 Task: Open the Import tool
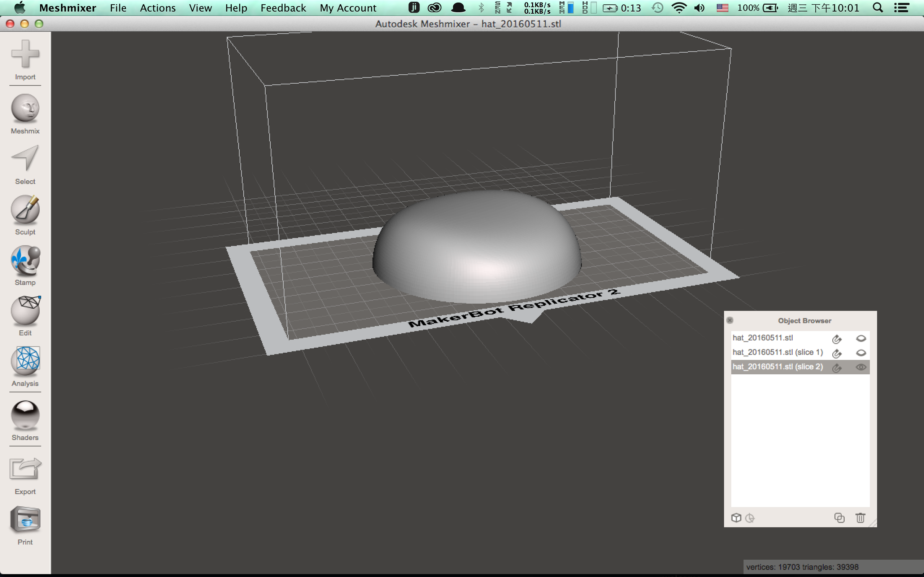point(25,60)
